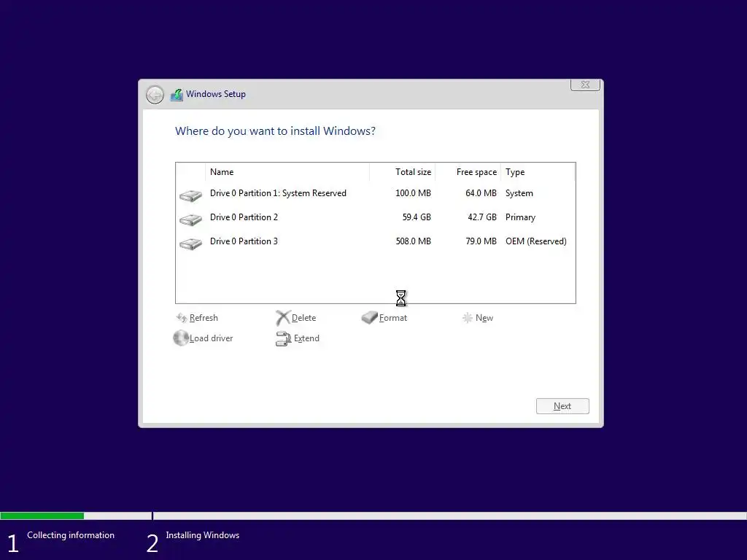747x560 pixels.
Task: Close the Windows Setup dialog
Action: 585,85
